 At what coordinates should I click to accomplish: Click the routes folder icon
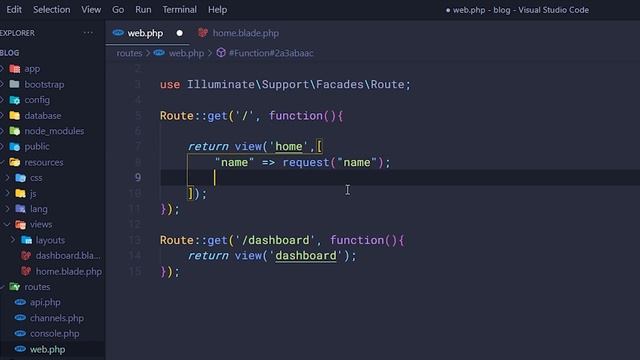point(15,287)
